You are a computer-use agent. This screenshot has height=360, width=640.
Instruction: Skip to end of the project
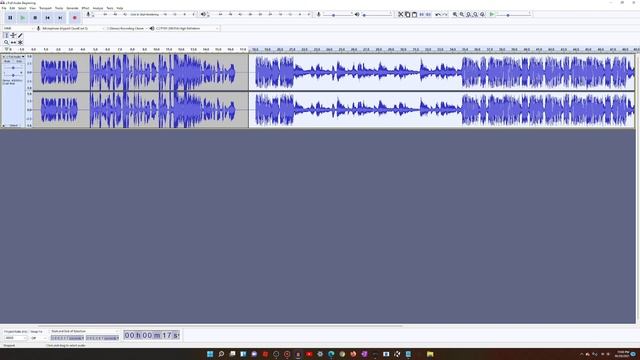click(60, 18)
